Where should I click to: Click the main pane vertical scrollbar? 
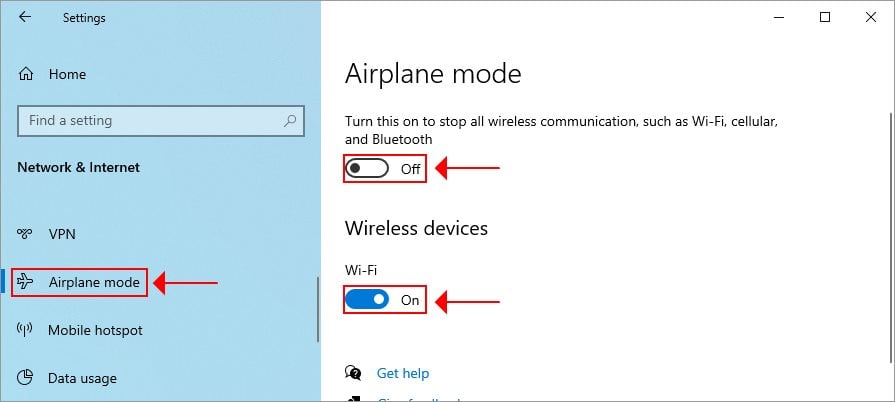892,237
